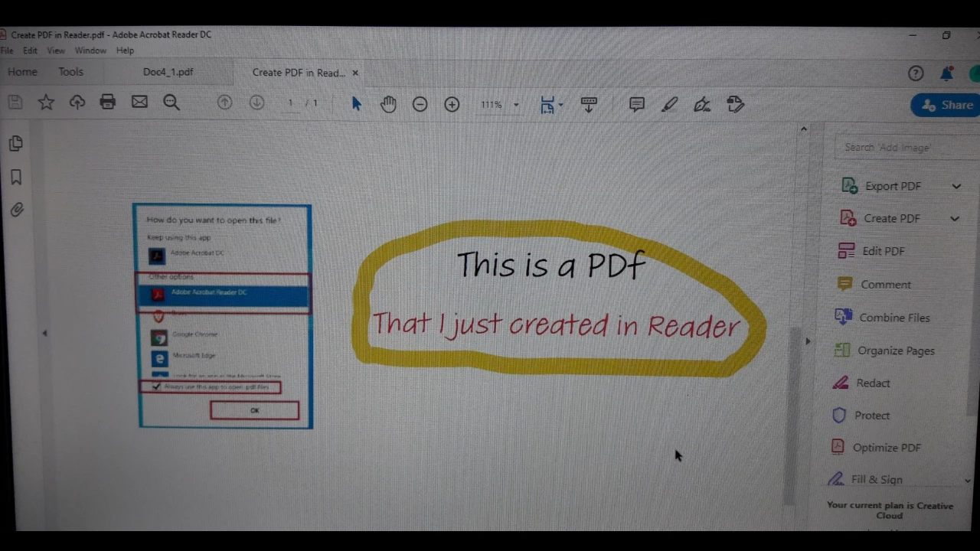Open the Combine Files tool

coord(882,317)
